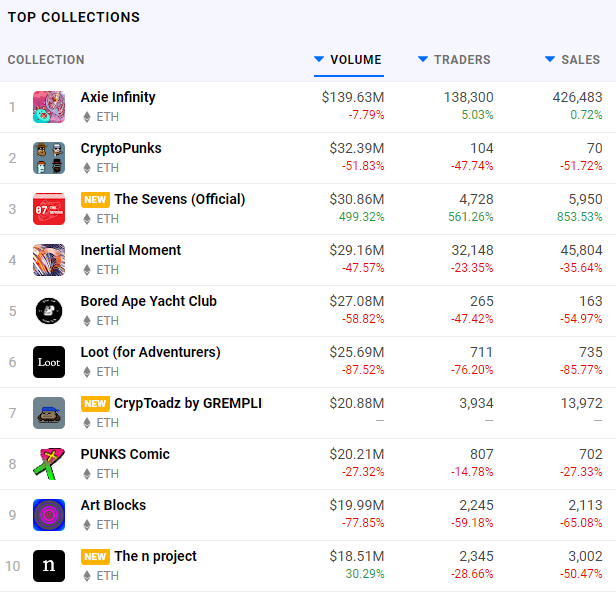Open the Loot (for Adventurers) link
Screen dimensions: 616x592
click(x=150, y=352)
